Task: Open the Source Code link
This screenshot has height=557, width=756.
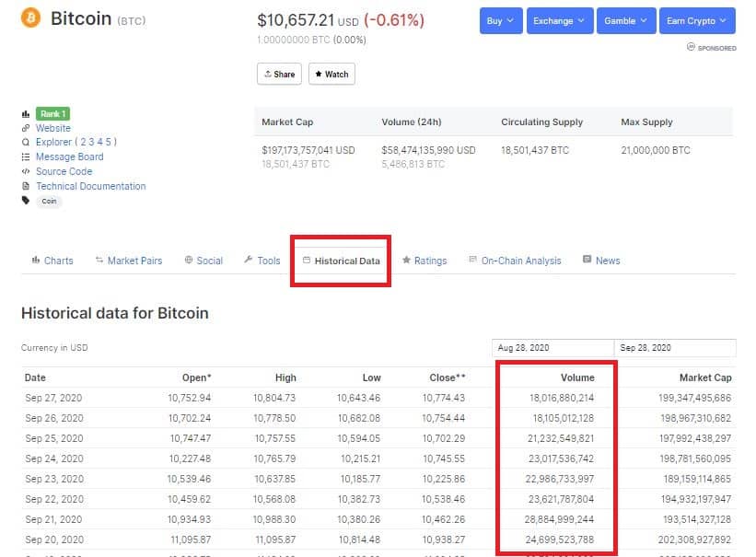Action: coord(64,171)
